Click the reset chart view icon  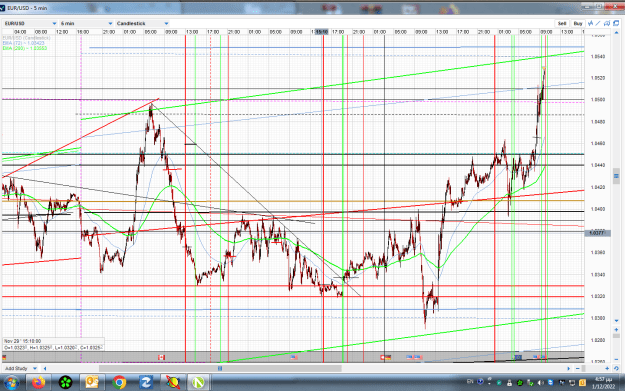[616, 368]
